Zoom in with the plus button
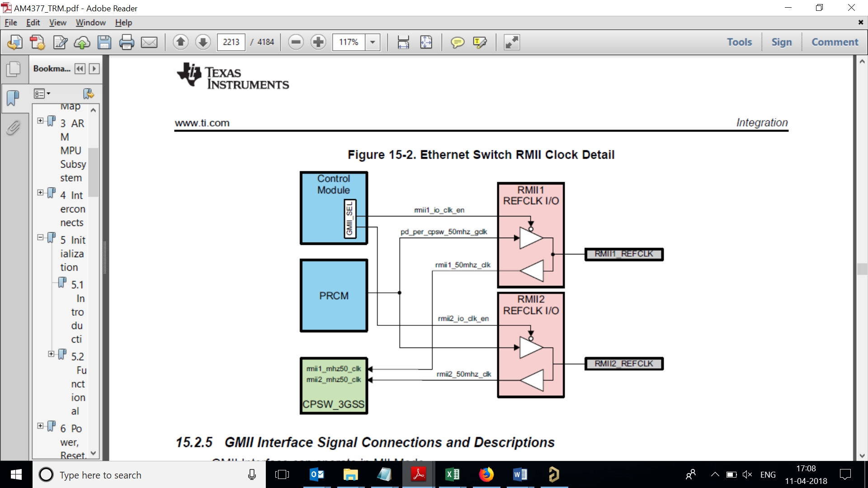The width and height of the screenshot is (868, 488). click(319, 42)
